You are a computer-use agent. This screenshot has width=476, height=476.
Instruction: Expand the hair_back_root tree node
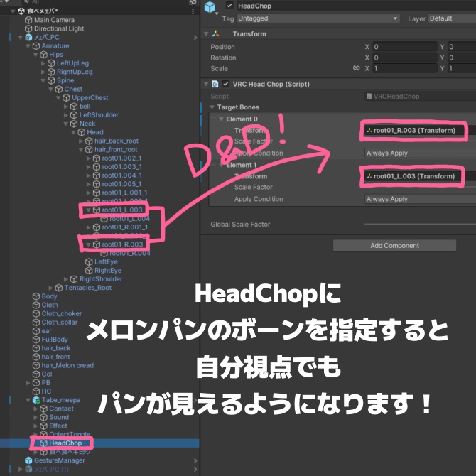tap(81, 141)
